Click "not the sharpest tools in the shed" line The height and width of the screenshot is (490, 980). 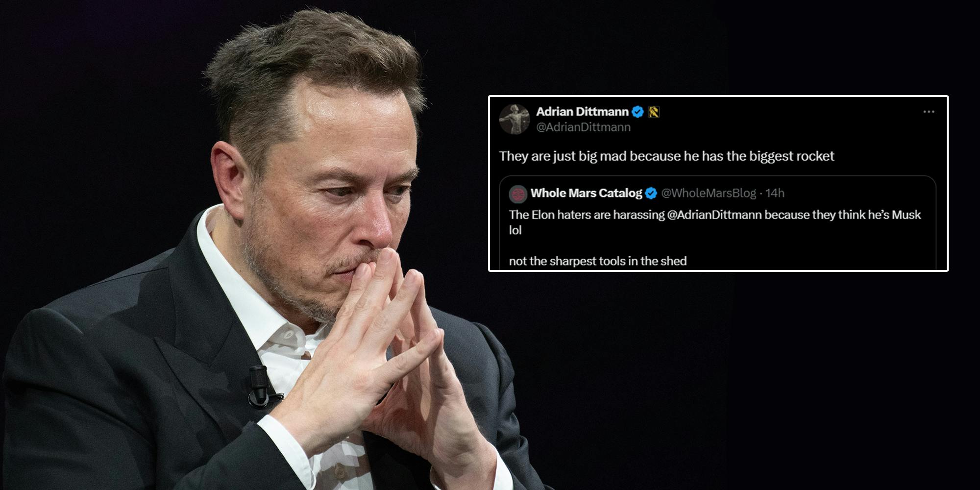pos(598,261)
